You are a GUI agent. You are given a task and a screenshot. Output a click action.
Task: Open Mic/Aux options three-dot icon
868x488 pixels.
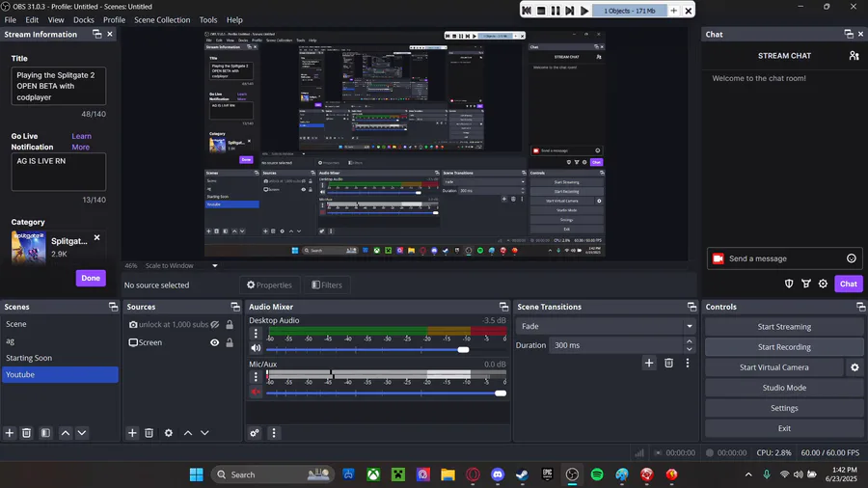click(256, 377)
